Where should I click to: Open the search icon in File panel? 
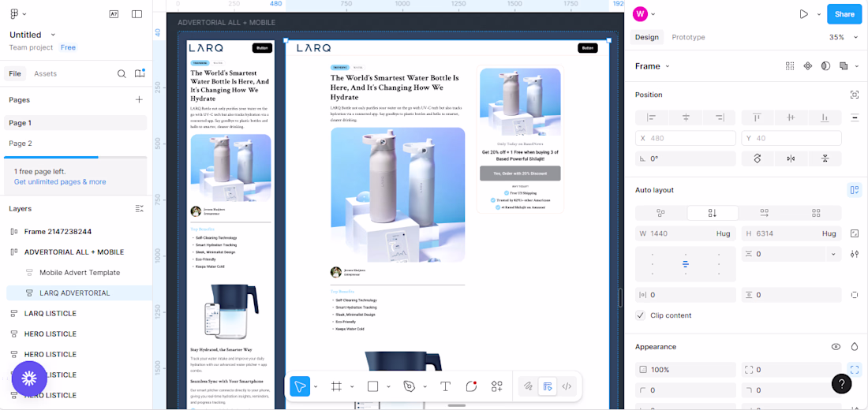click(122, 73)
